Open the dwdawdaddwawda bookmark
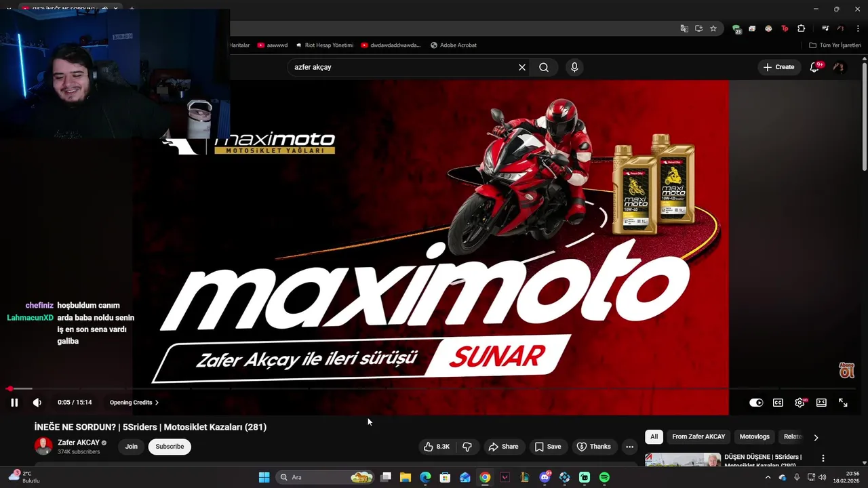868x488 pixels. click(391, 45)
